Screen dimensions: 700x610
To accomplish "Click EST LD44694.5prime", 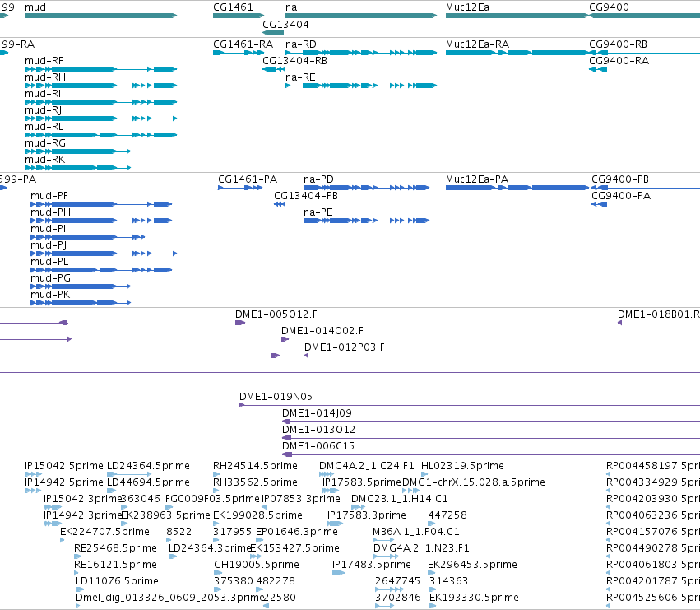I will 112,491.
